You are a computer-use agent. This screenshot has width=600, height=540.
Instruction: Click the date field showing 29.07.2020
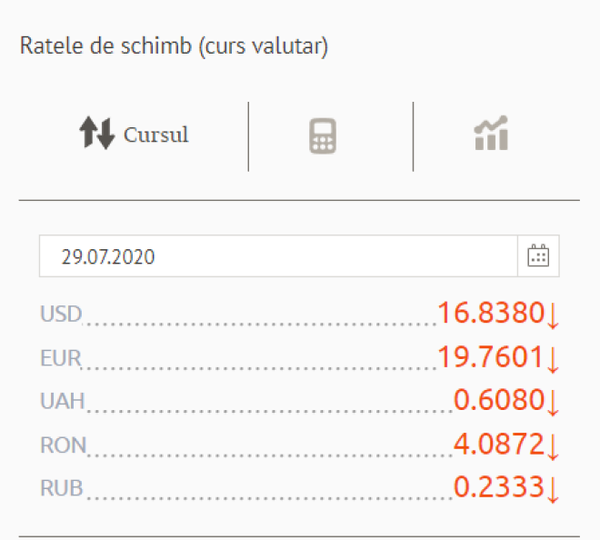(278, 256)
